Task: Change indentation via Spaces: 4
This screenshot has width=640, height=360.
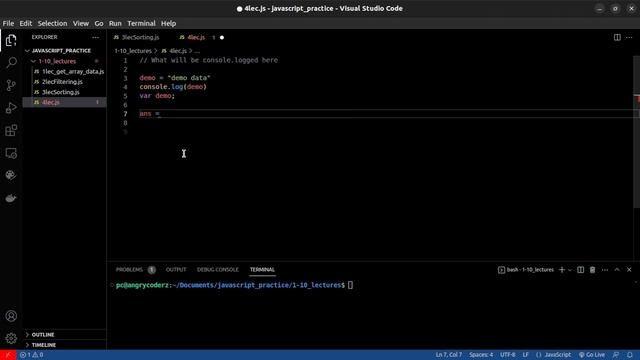Action: click(x=481, y=355)
